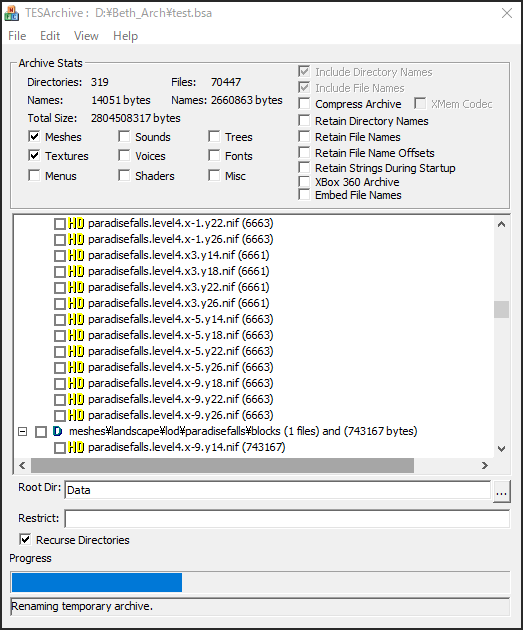This screenshot has height=630, width=523.
Task: Click the TESArchive app icon in title bar
Action: point(11,13)
